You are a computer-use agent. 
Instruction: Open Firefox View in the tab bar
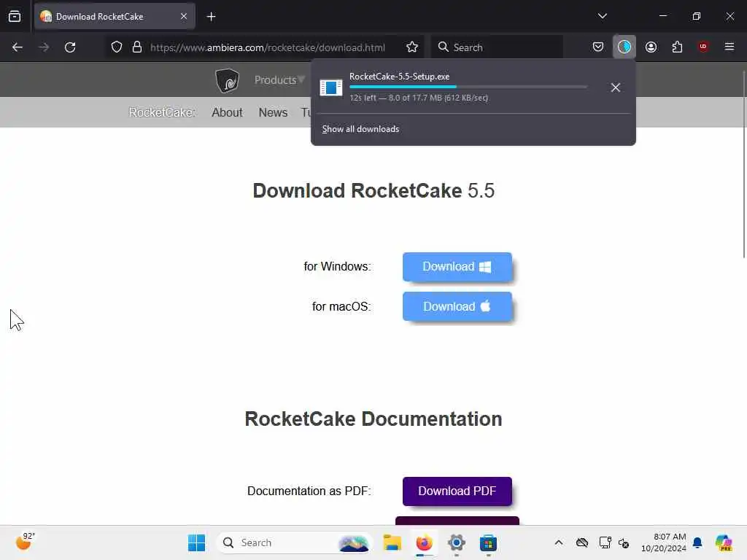[15, 16]
